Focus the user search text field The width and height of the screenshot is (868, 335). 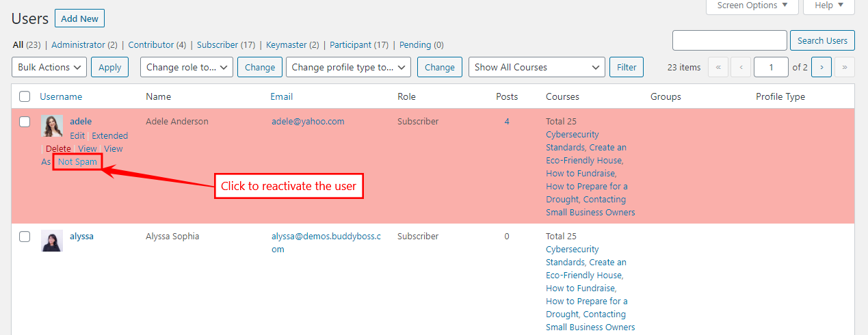click(729, 40)
